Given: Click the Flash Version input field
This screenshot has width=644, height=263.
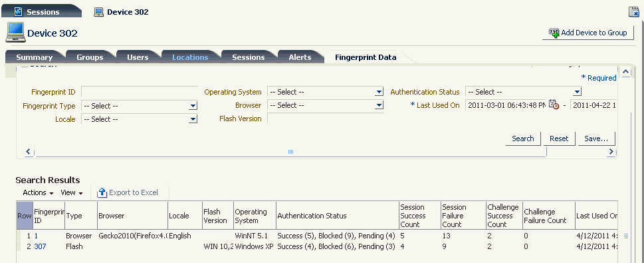Looking at the screenshot, I should pos(326,119).
